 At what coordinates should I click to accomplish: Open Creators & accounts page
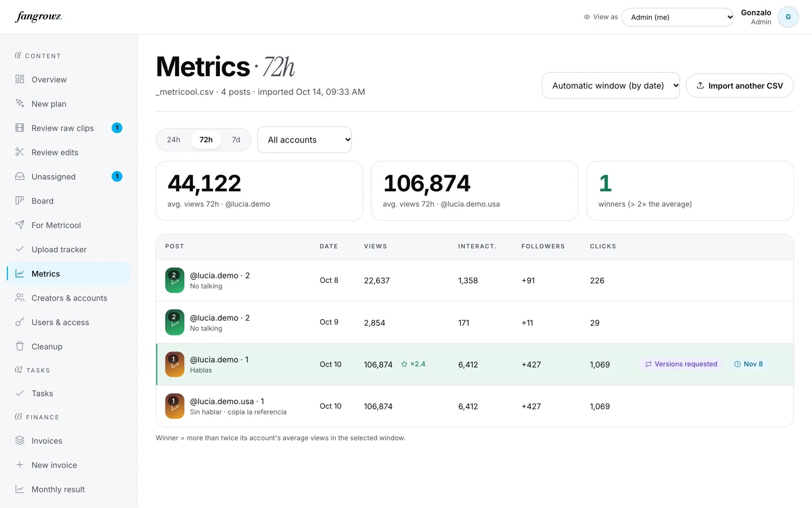tap(69, 298)
